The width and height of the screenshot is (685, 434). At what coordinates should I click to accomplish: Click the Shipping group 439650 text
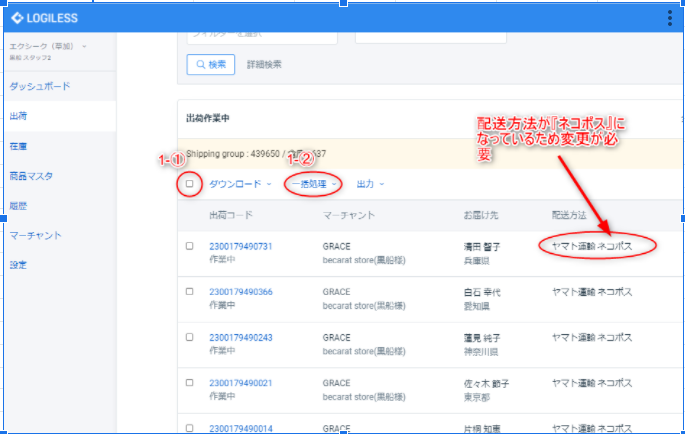tap(232, 154)
